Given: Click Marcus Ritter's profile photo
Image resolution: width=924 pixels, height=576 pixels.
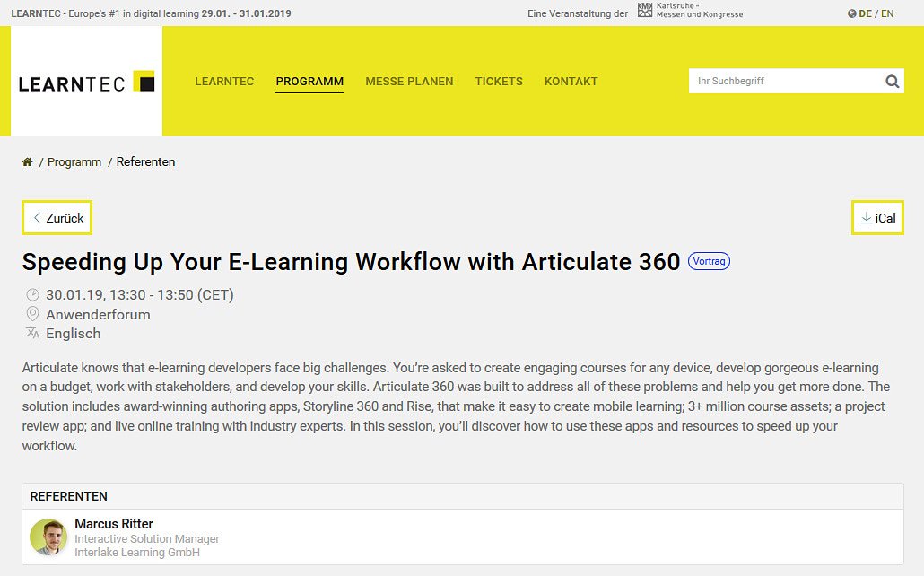Looking at the screenshot, I should click(x=48, y=537).
